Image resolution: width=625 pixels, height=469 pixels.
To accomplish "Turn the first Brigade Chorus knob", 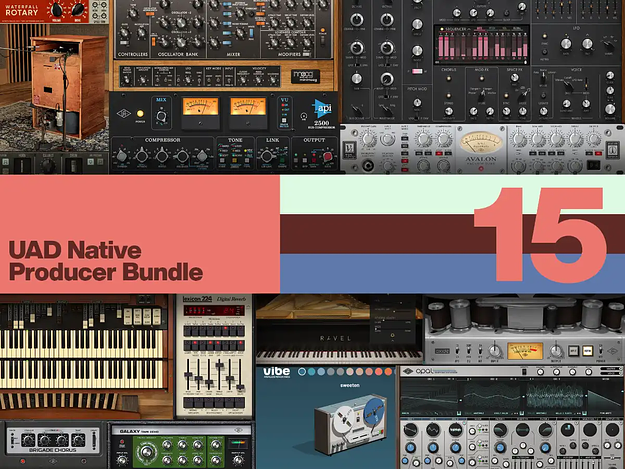I will (x=28, y=440).
